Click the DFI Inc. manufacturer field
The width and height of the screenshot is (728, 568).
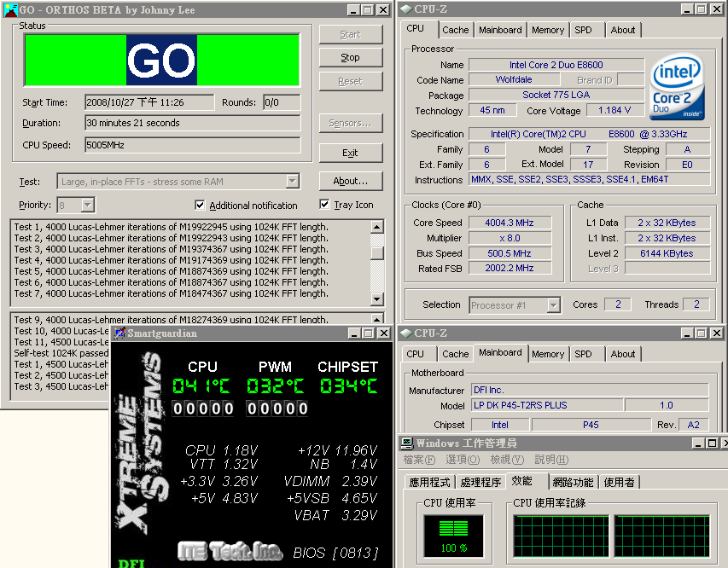590,390
